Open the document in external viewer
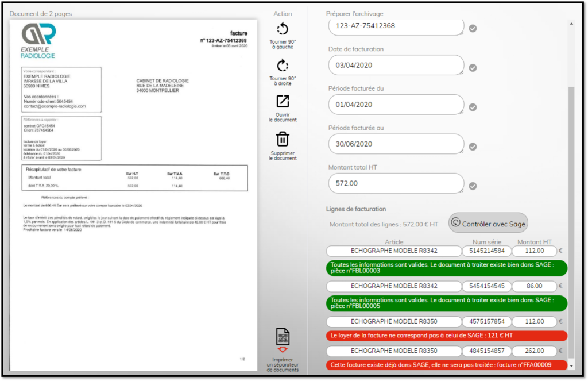The width and height of the screenshot is (588, 381). pyautogui.click(x=283, y=102)
